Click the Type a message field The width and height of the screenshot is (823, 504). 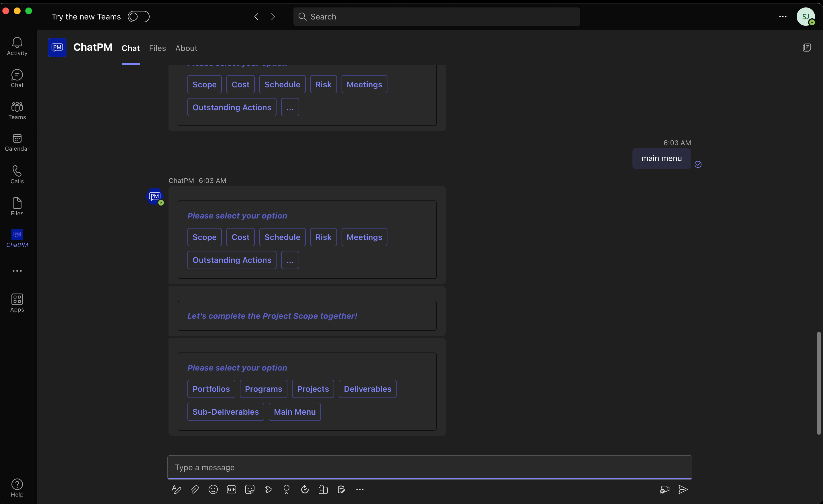[x=430, y=467]
